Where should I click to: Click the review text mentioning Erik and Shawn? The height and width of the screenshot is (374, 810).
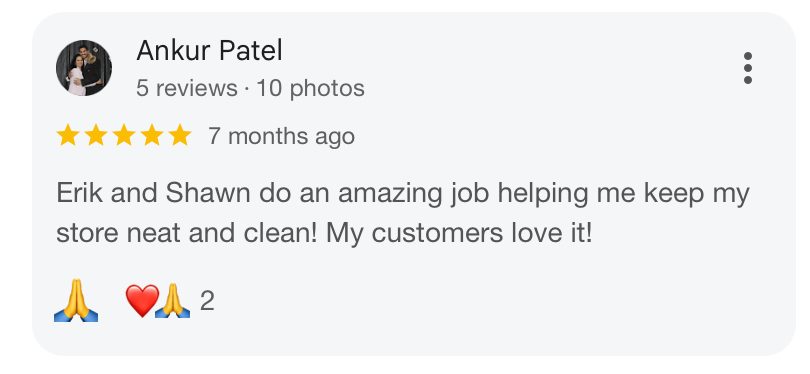pos(402,213)
